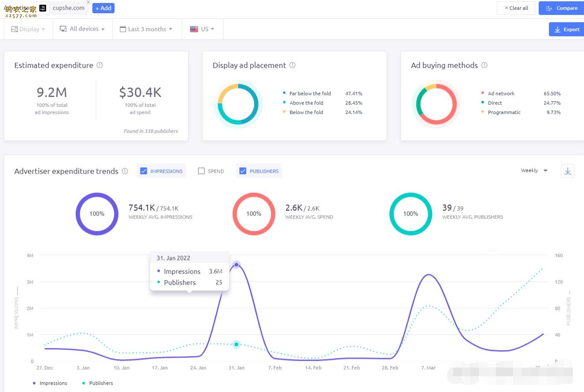Image resolution: width=584 pixels, height=392 pixels.
Task: Click info icon next to Advertiser expenditure trends
Action: 125,171
